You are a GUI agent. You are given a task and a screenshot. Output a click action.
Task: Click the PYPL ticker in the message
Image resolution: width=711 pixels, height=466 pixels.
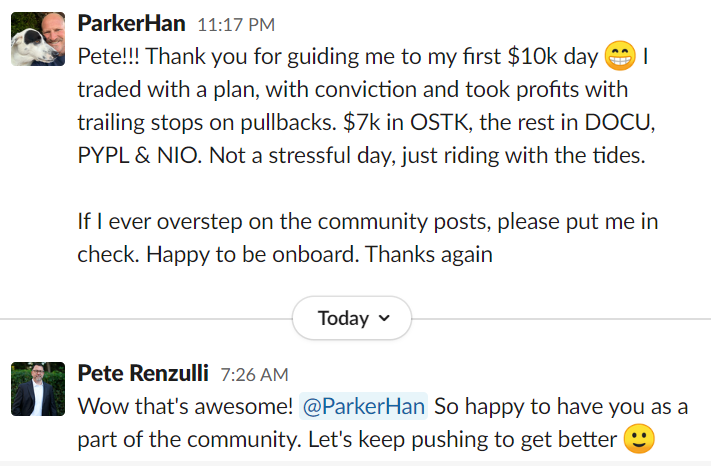pyautogui.click(x=103, y=155)
